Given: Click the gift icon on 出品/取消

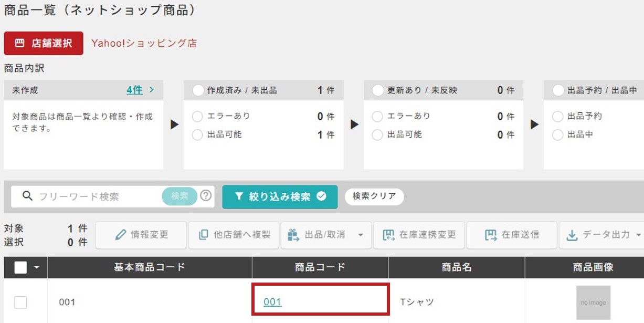Looking at the screenshot, I should pos(293,235).
